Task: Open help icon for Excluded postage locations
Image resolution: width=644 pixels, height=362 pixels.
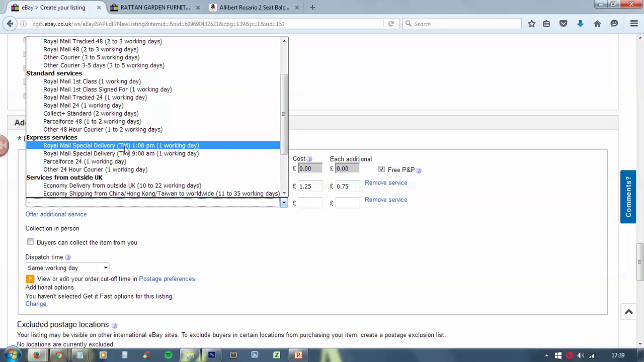Action: pos(114,325)
